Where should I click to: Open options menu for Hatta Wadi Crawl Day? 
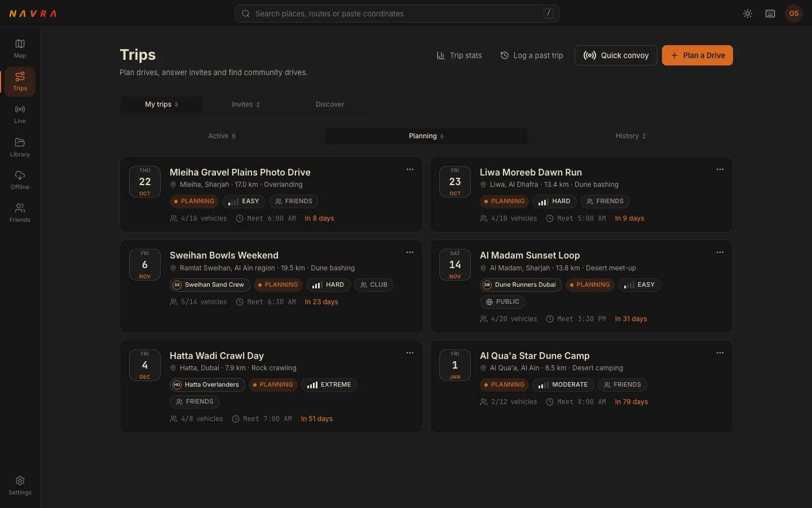pyautogui.click(x=410, y=353)
